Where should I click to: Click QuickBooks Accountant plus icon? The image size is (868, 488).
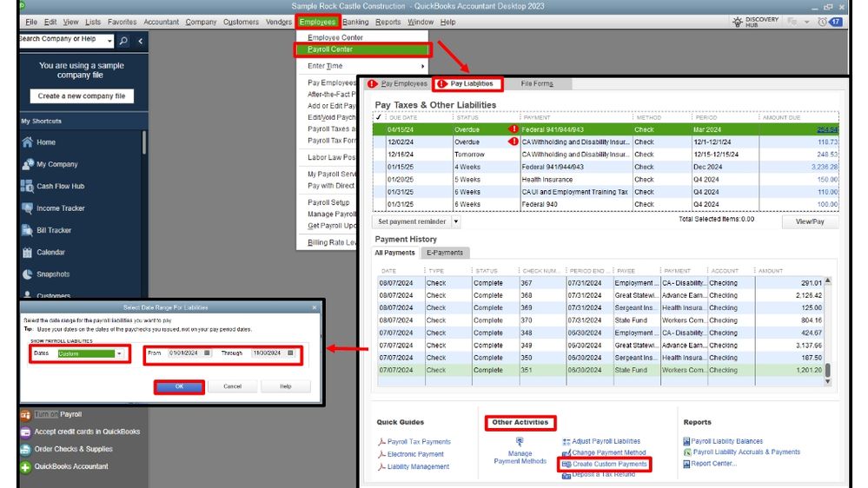tap(25, 467)
